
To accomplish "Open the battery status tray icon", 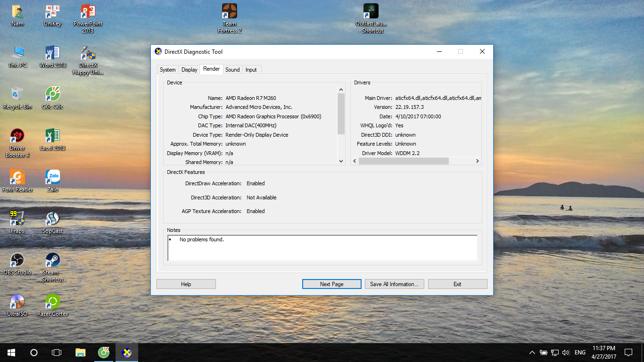I will (544, 353).
